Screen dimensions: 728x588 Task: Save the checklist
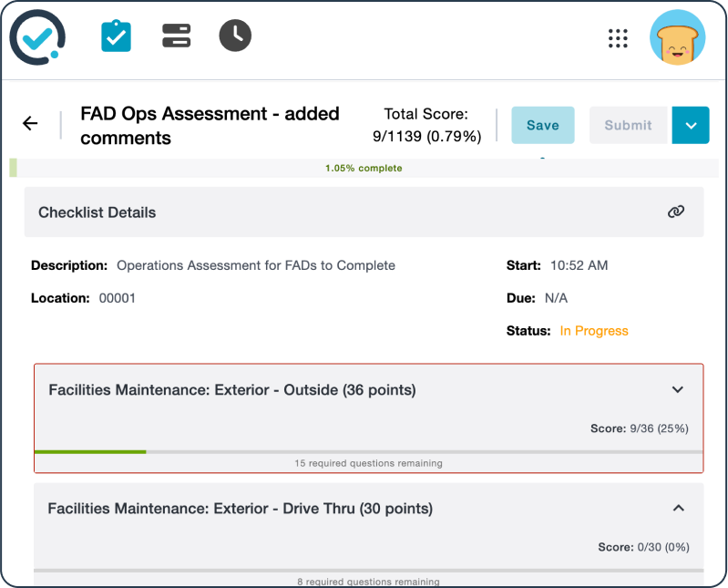[x=542, y=126]
